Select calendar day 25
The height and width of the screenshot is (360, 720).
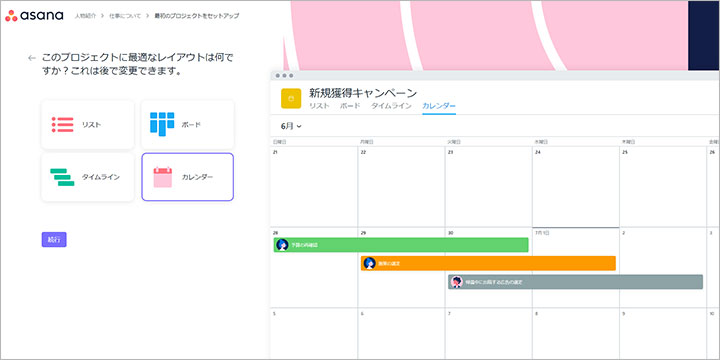click(663, 186)
